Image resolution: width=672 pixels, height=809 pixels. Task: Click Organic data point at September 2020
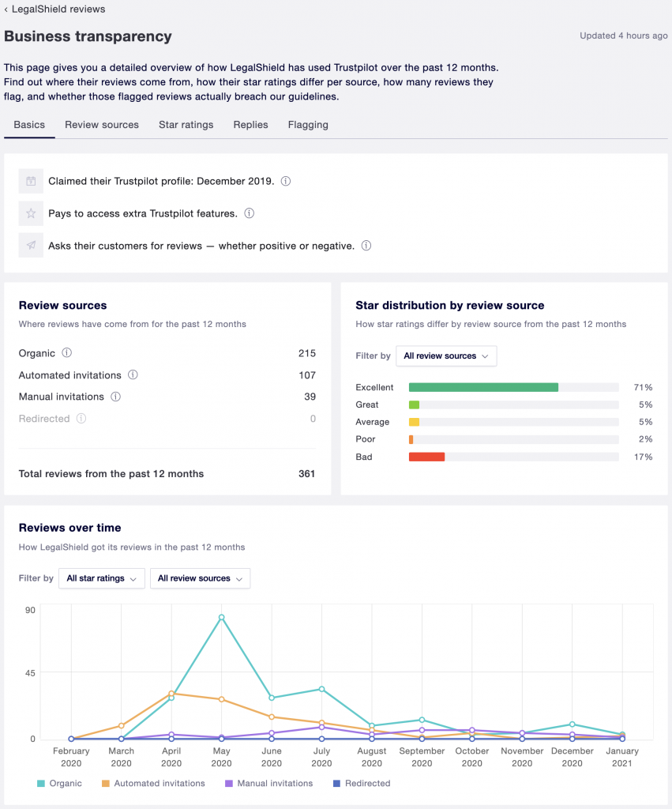pyautogui.click(x=422, y=720)
